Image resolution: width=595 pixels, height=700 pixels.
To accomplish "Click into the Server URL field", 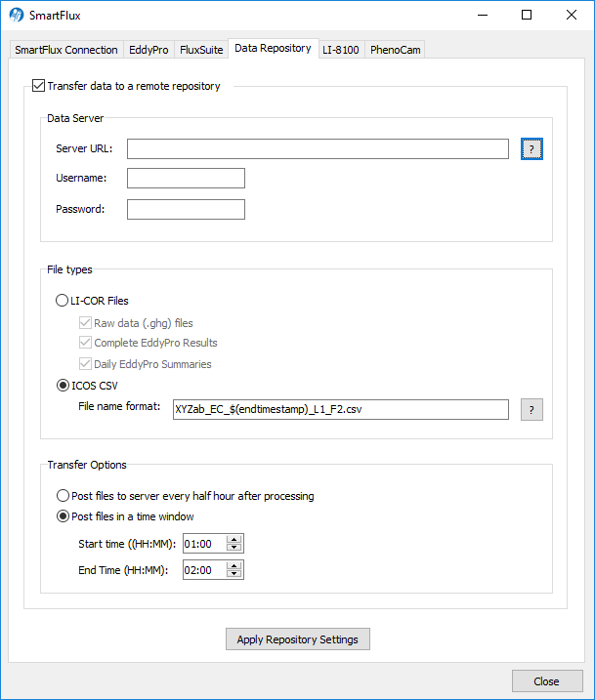I will (318, 148).
